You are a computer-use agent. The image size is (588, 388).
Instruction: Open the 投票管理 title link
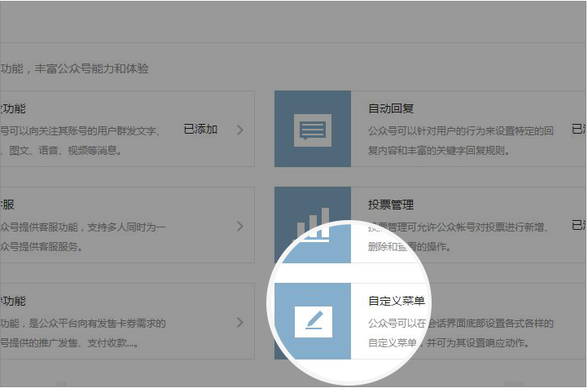point(391,205)
